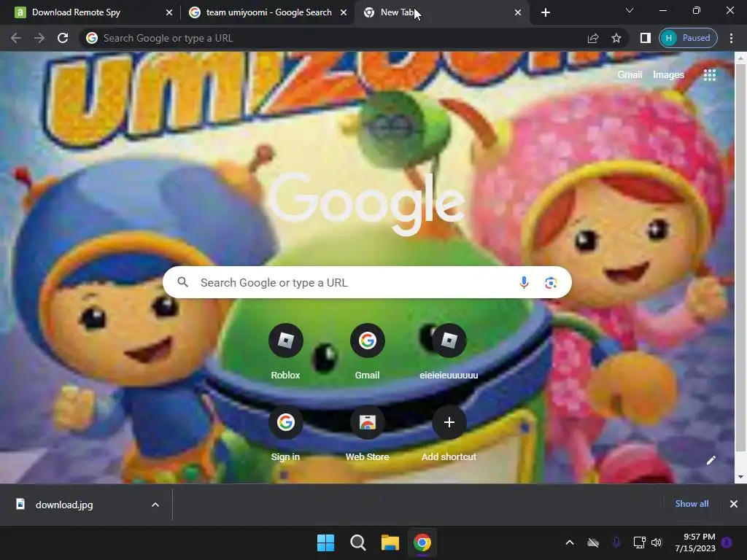The height and width of the screenshot is (560, 747).
Task: Toggle the browser side panel
Action: 645,38
